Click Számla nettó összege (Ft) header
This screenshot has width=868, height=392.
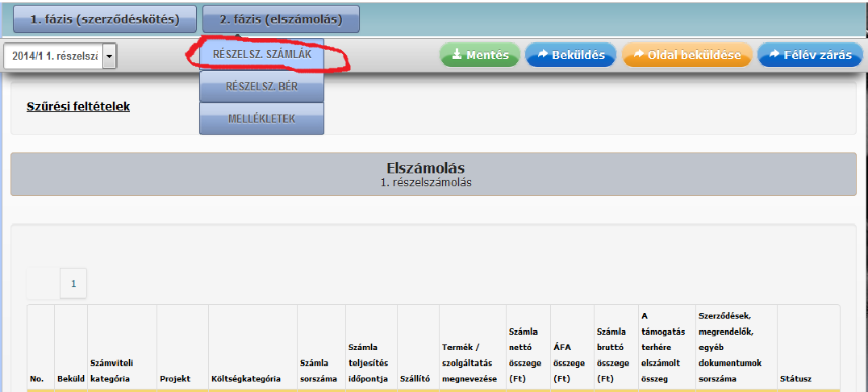(528, 348)
